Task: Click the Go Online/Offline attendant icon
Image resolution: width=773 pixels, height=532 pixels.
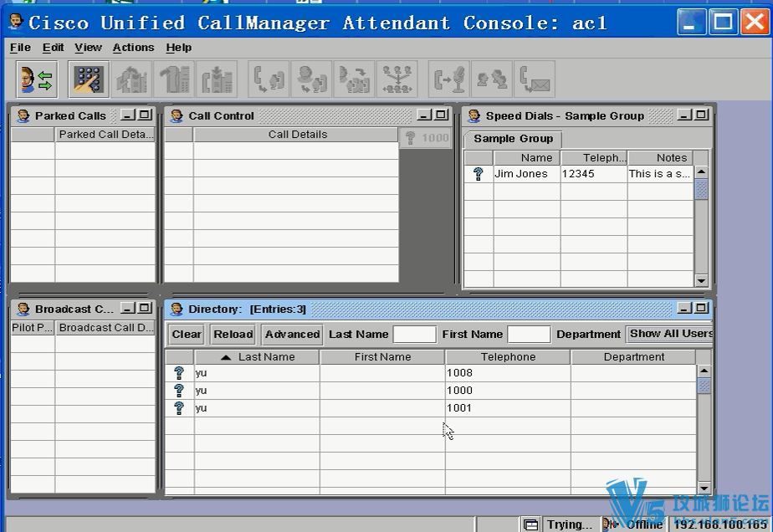Action: click(37, 79)
